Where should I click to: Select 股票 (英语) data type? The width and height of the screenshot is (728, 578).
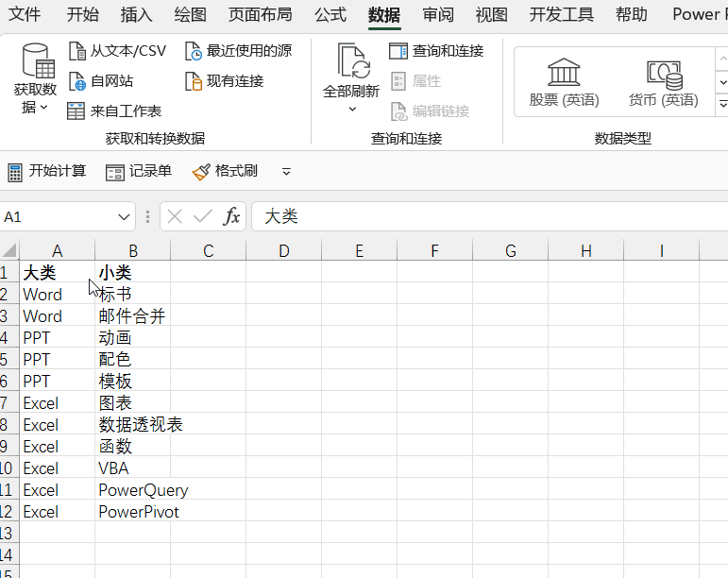(x=564, y=82)
